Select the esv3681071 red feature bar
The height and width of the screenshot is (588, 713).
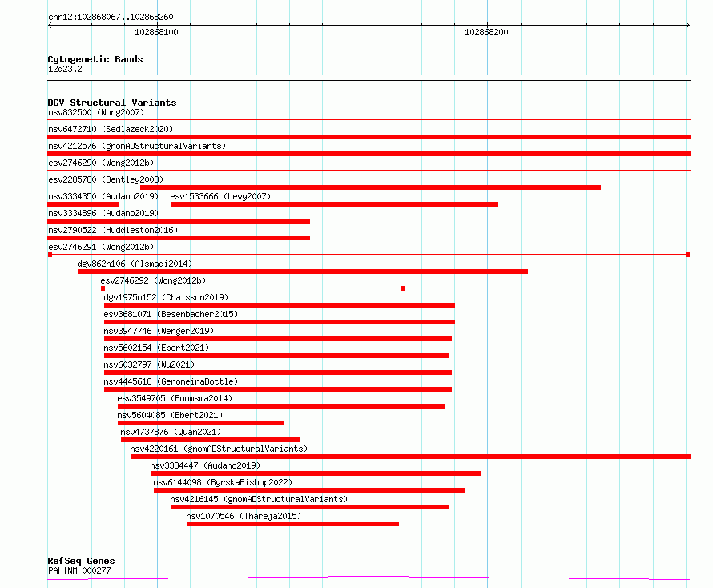pos(280,322)
